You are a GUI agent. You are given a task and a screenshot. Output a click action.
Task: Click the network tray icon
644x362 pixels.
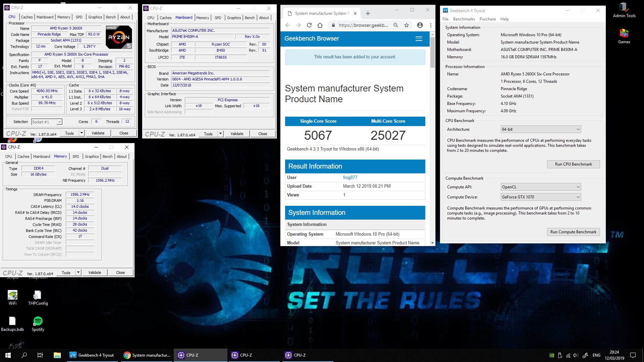click(x=568, y=355)
